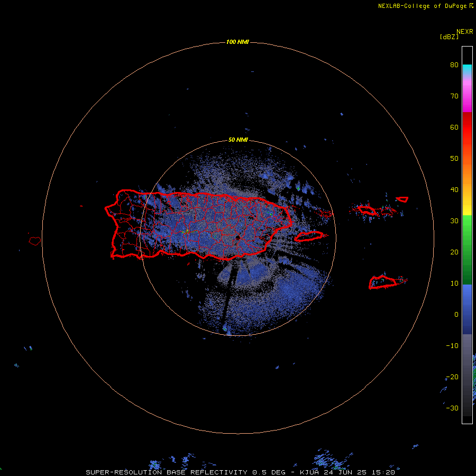Click the -30 value on the dBZ scale
The width and height of the screenshot is (476, 476).
click(452, 408)
